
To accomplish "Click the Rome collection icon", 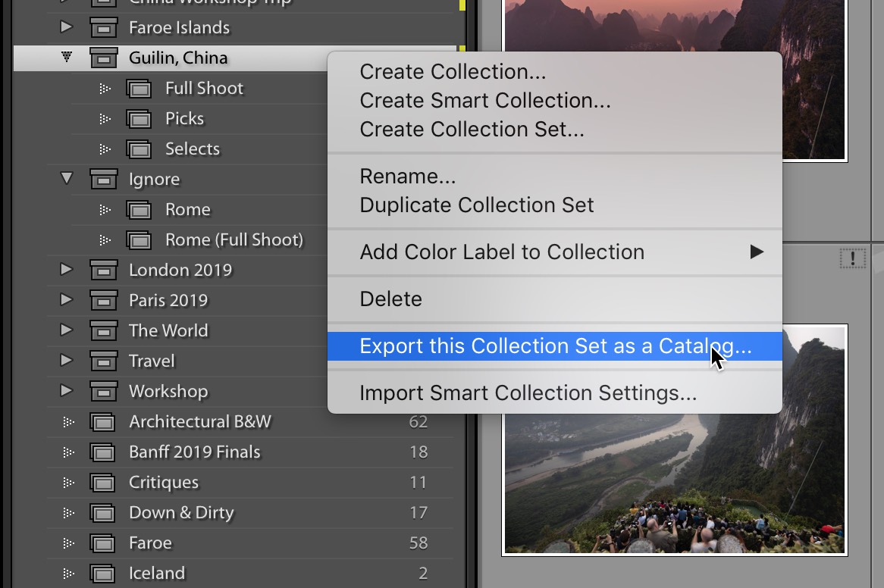I will click(139, 210).
